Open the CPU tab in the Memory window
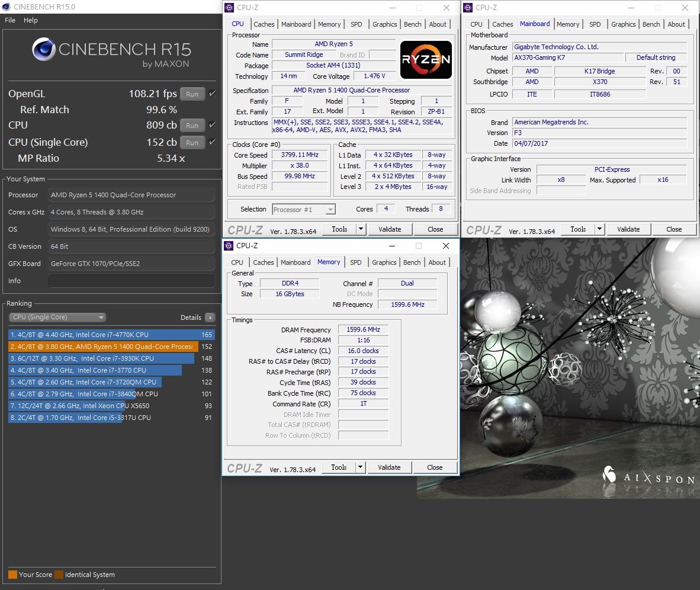The image size is (700, 590). point(237,262)
